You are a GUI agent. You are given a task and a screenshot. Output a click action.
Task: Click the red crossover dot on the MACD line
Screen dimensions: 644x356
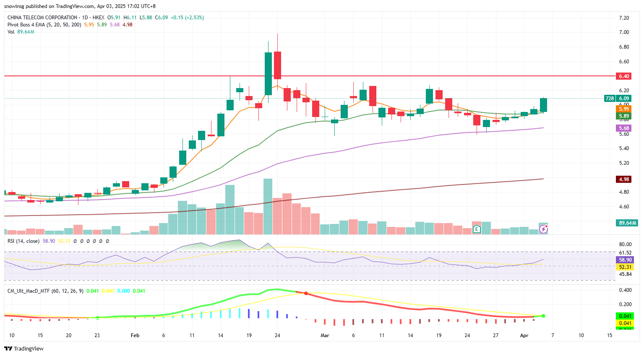306,293
